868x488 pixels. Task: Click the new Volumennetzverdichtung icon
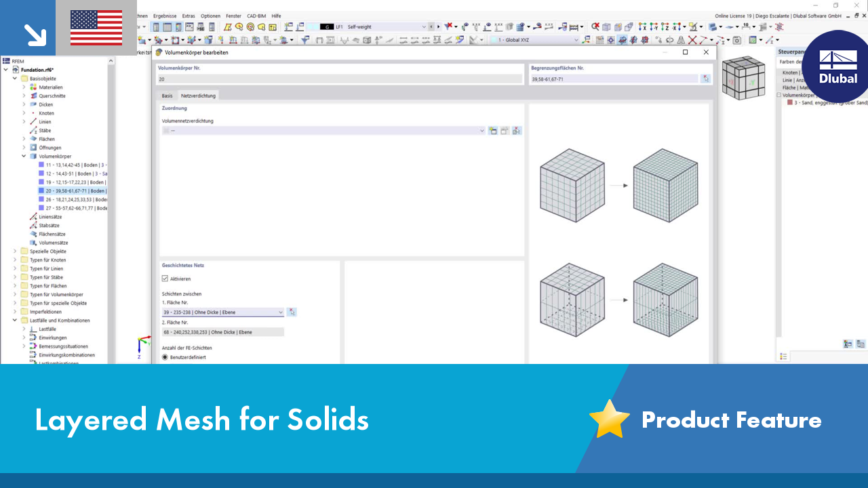[x=493, y=131]
